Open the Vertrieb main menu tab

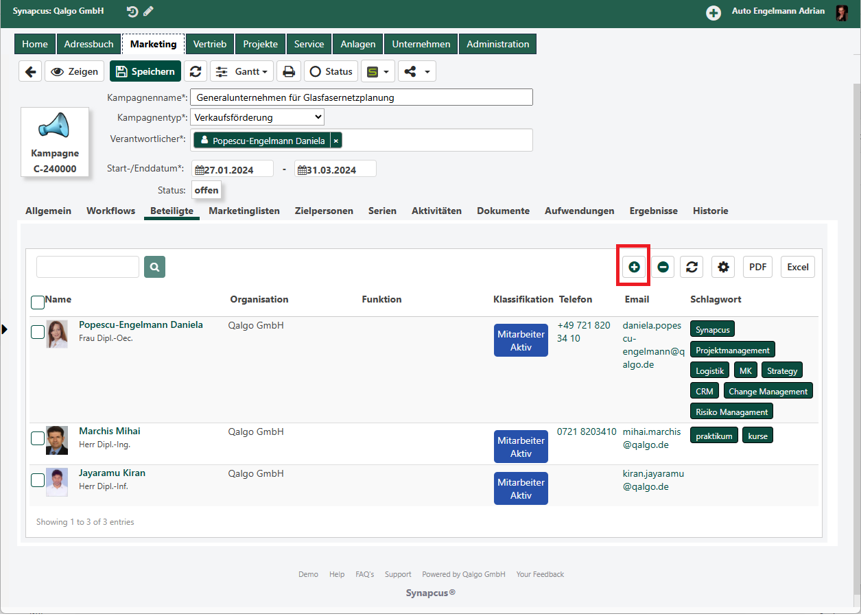(x=210, y=44)
